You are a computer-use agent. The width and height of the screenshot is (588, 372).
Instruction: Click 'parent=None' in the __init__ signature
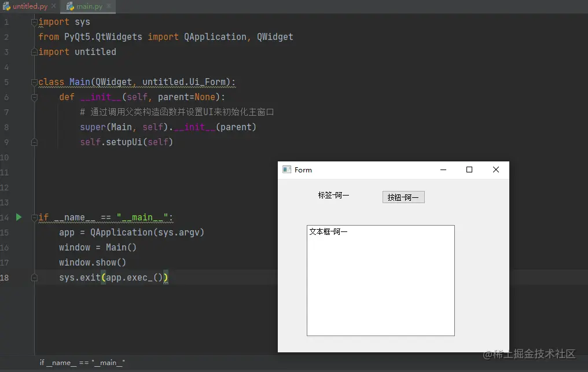pos(186,97)
